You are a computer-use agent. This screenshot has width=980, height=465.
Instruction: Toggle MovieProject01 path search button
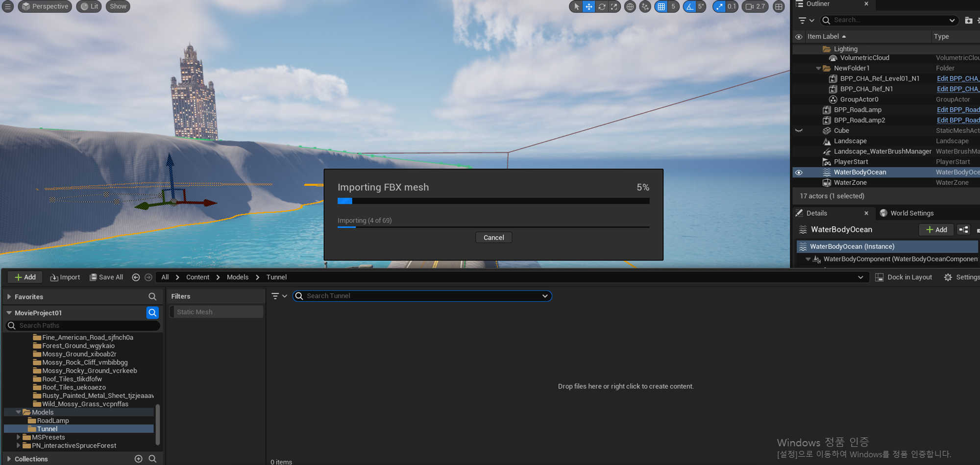(152, 313)
